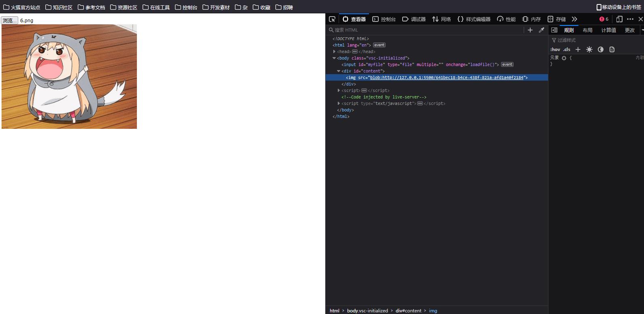Expand ellipsis inside head node
The width and height of the screenshot is (644, 314).
355,51
